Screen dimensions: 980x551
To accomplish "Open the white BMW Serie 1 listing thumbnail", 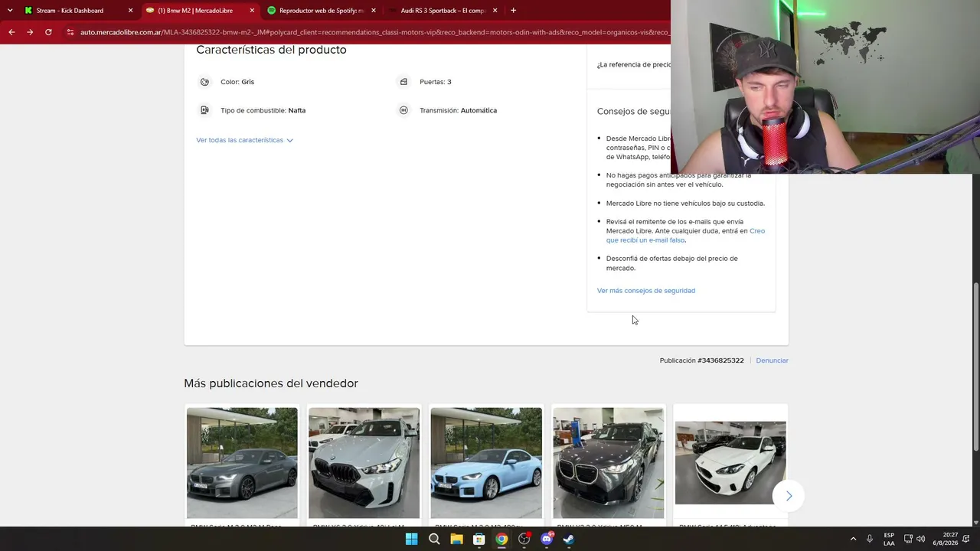I will [x=730, y=463].
